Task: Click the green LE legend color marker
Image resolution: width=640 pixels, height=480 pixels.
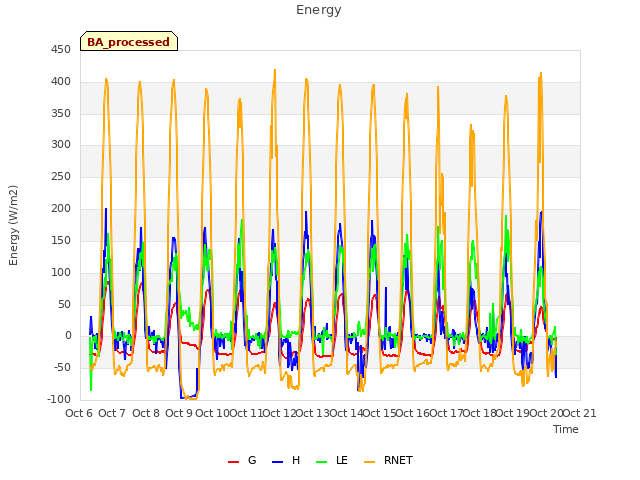Action: (322, 462)
